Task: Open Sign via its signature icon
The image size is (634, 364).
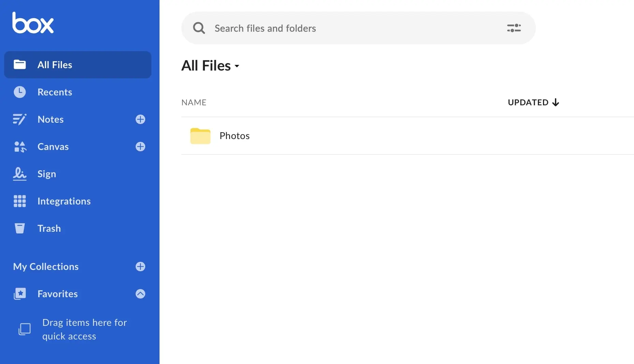Action: point(19,174)
